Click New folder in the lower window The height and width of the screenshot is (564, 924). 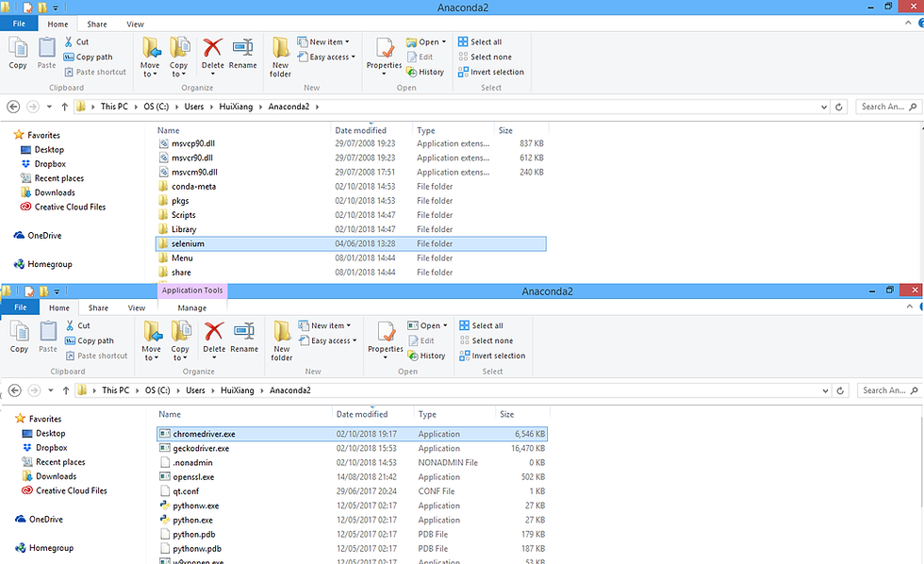(x=282, y=341)
